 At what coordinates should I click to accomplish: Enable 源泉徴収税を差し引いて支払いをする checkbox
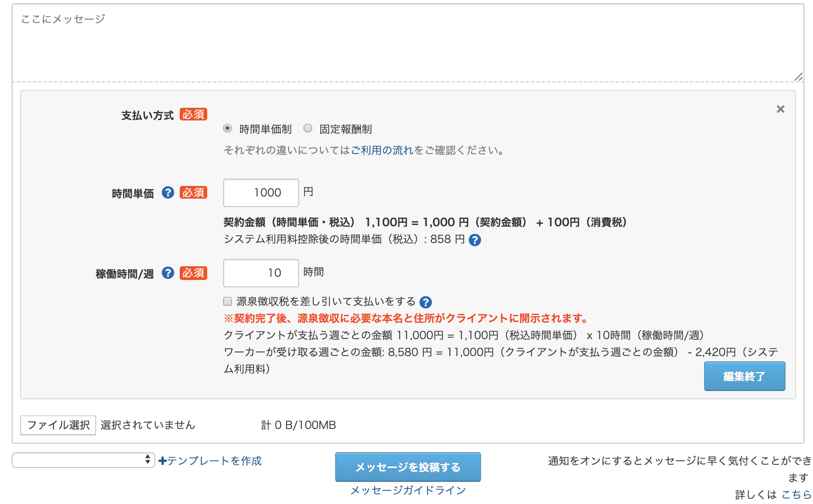228,302
